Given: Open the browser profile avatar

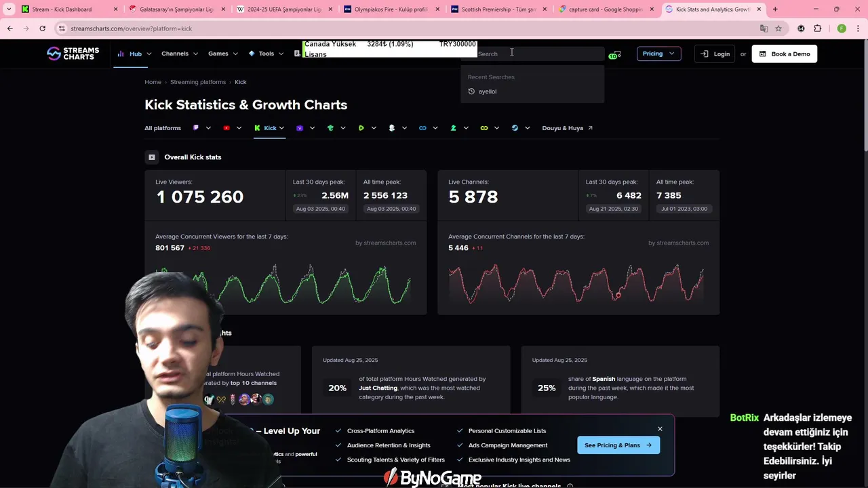Looking at the screenshot, I should tap(842, 28).
